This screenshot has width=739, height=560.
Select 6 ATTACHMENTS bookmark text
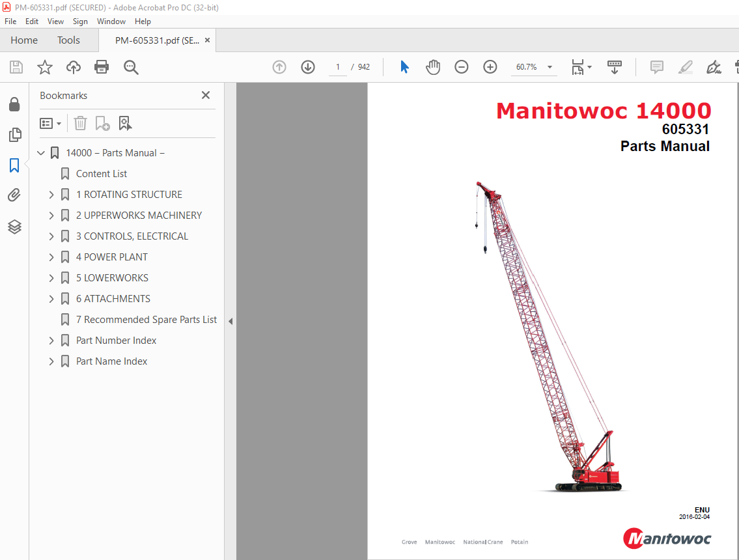pyautogui.click(x=113, y=299)
